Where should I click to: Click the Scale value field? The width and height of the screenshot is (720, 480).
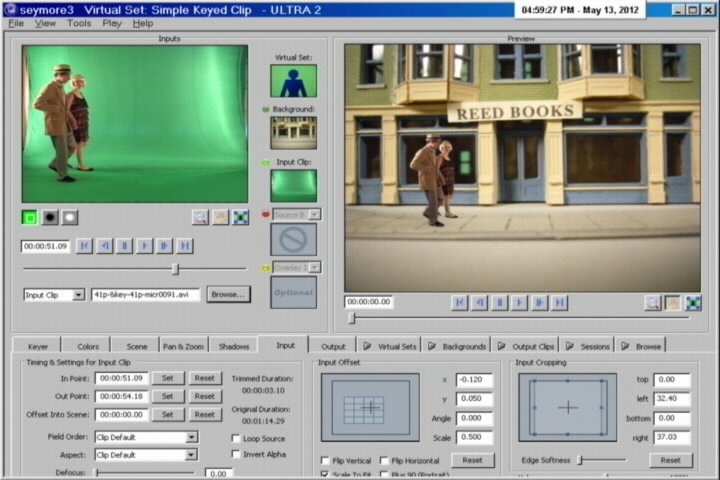(474, 437)
